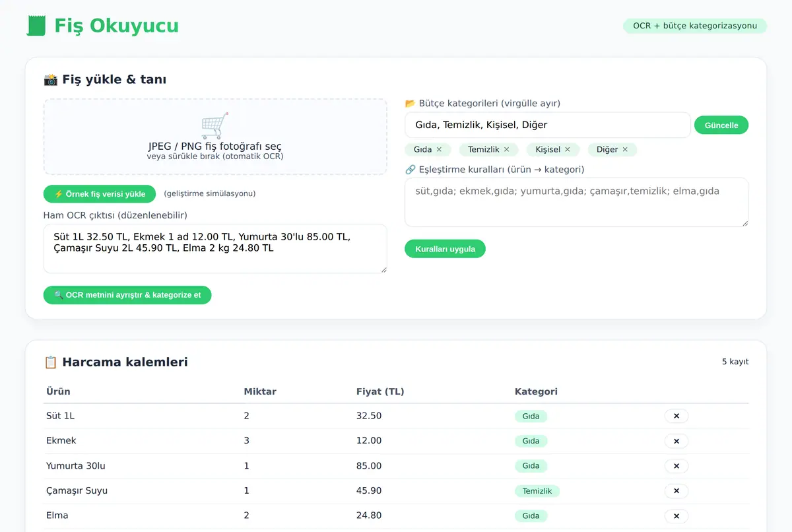Click the Ürün column header

pyautogui.click(x=58, y=391)
